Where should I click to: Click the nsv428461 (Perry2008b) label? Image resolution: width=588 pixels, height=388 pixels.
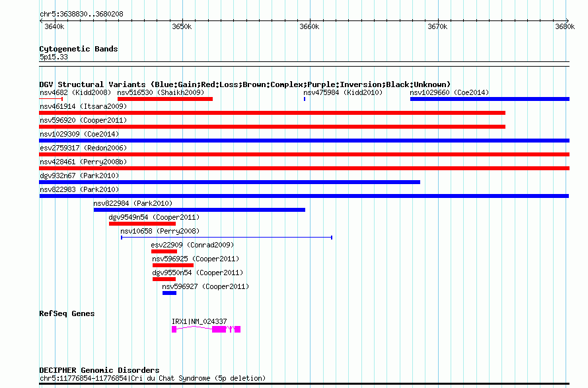83,162
